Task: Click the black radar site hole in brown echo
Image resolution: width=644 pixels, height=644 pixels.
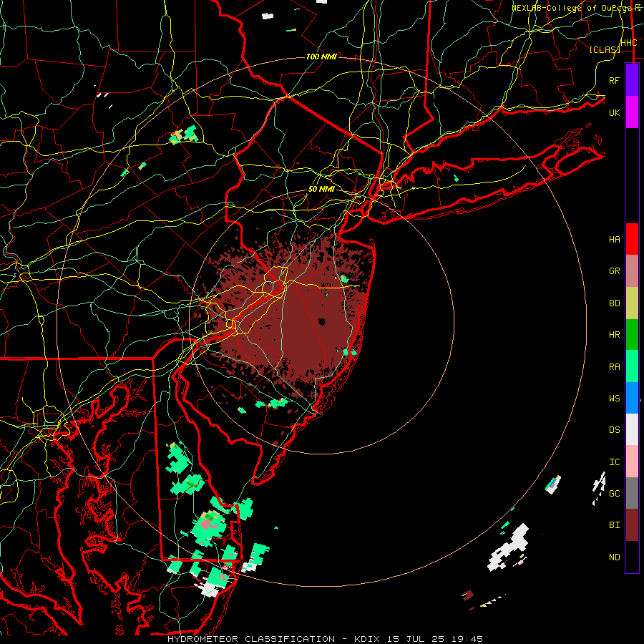Action: [321, 322]
